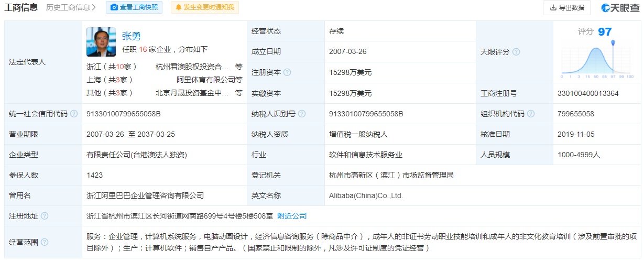Open 历史工商信息 link

click(71, 7)
